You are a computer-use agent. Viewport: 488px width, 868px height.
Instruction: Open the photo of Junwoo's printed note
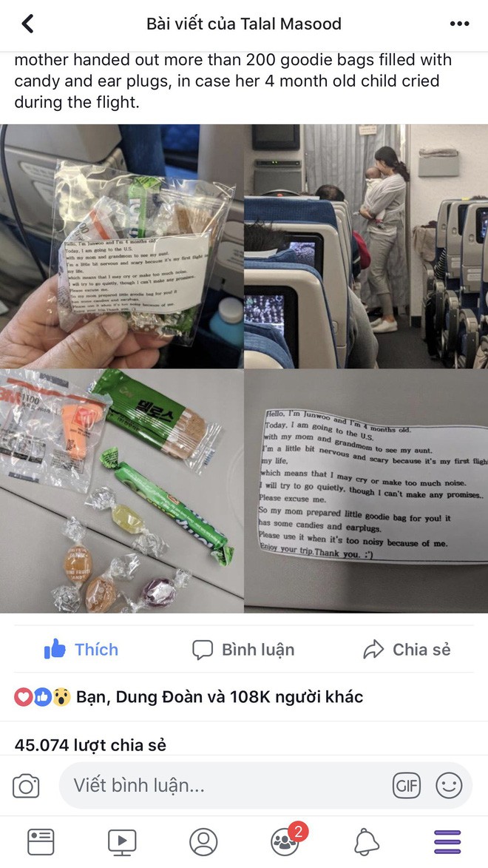pyautogui.click(x=366, y=491)
